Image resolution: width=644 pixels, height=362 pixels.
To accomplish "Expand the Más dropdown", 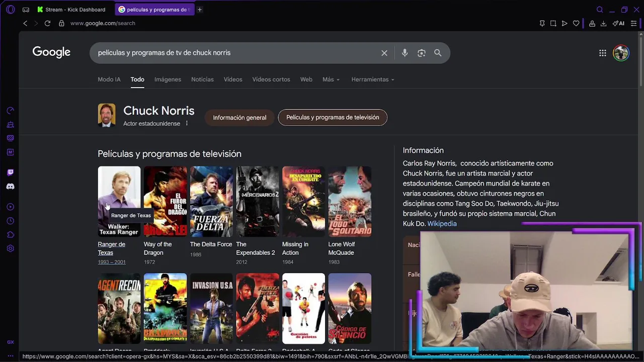I will (x=331, y=79).
